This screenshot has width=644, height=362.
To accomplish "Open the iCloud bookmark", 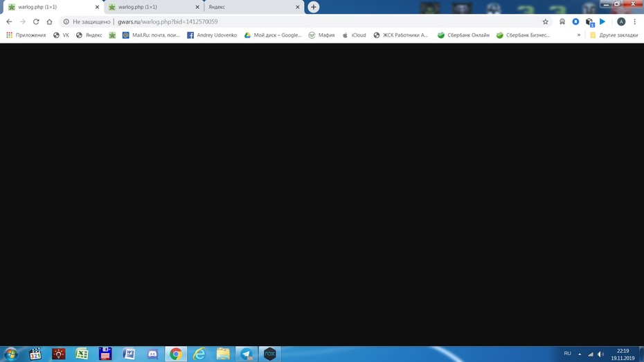I will pos(354,35).
